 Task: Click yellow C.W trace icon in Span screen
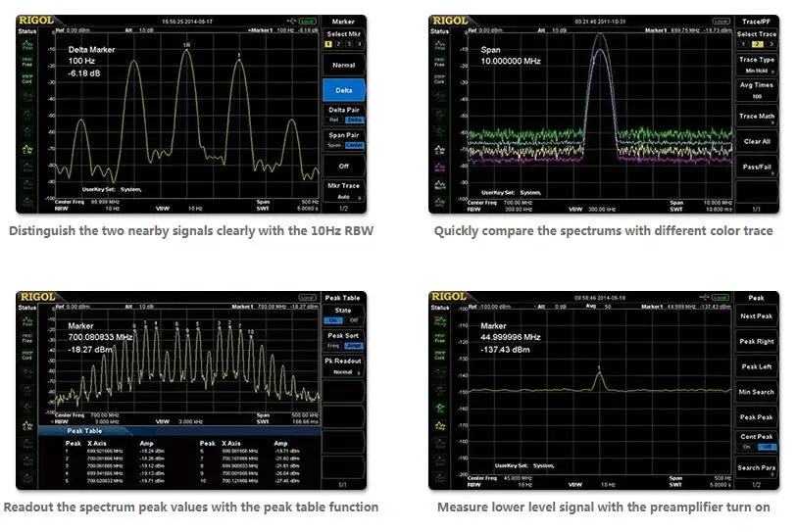[440, 150]
